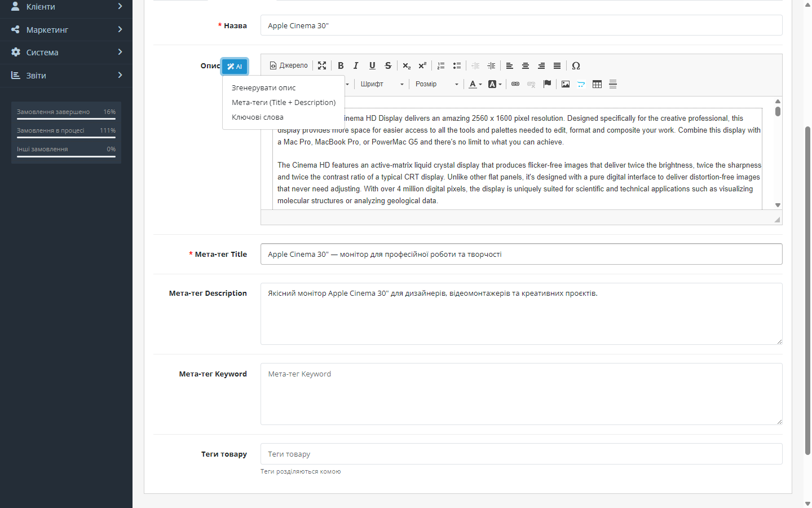Click the Замовлення в процесі progress bar
Viewport: 812px width, 508px height.
(x=66, y=137)
